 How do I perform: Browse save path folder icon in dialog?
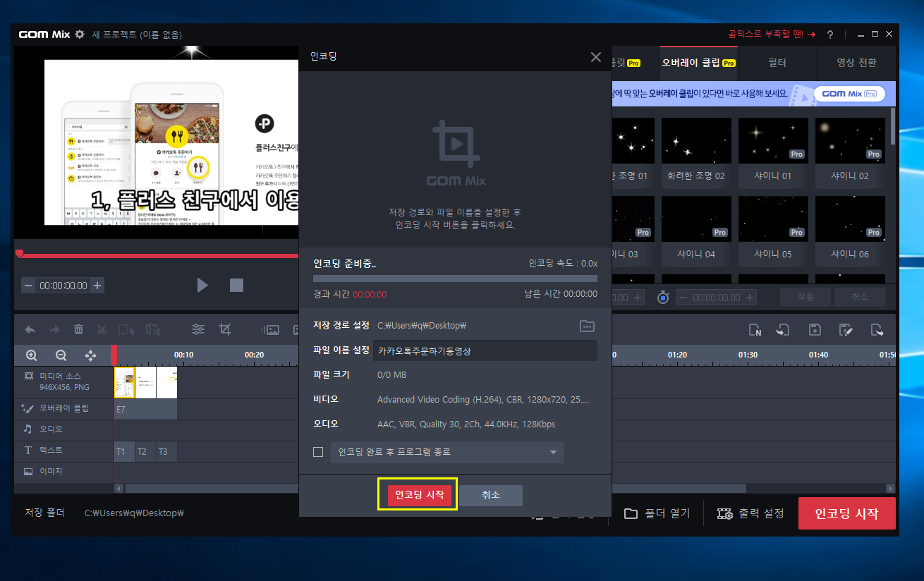[587, 326]
